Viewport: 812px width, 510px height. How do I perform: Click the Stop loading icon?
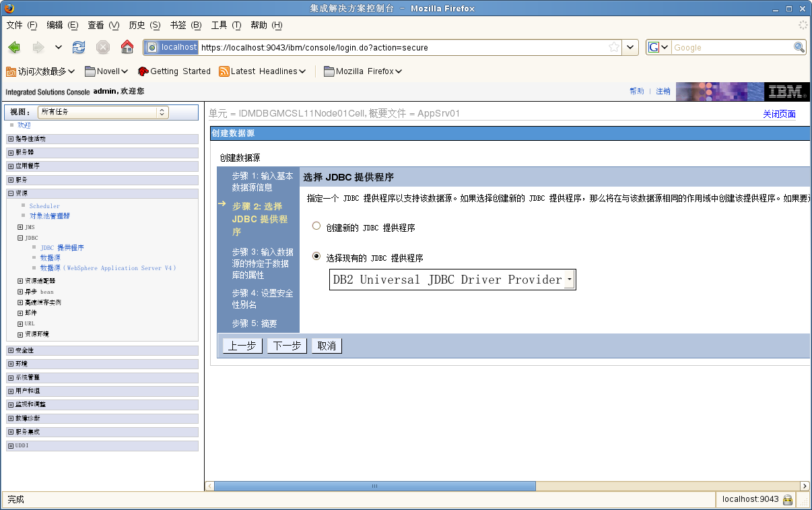pyautogui.click(x=103, y=47)
